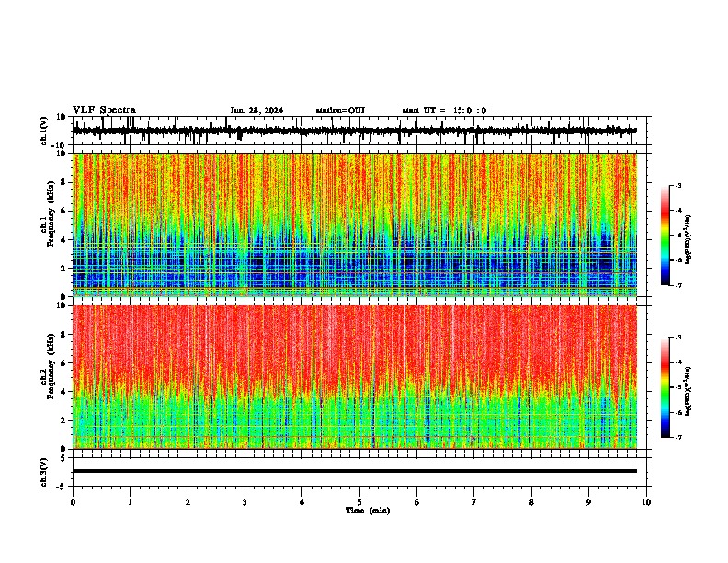This screenshot has width=728, height=563.
Task: Click inside the ch.2 spectrogram panel
Action: point(355,377)
